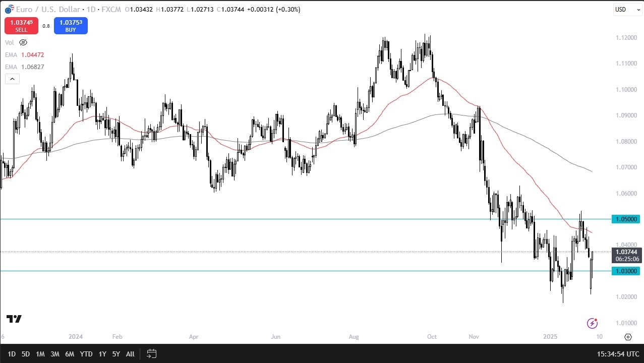Open chart settings via the hexagon icon

pyautogui.click(x=628, y=337)
